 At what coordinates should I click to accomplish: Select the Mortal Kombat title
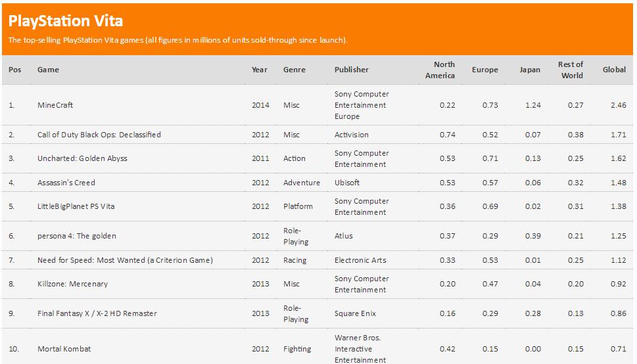[64, 349]
